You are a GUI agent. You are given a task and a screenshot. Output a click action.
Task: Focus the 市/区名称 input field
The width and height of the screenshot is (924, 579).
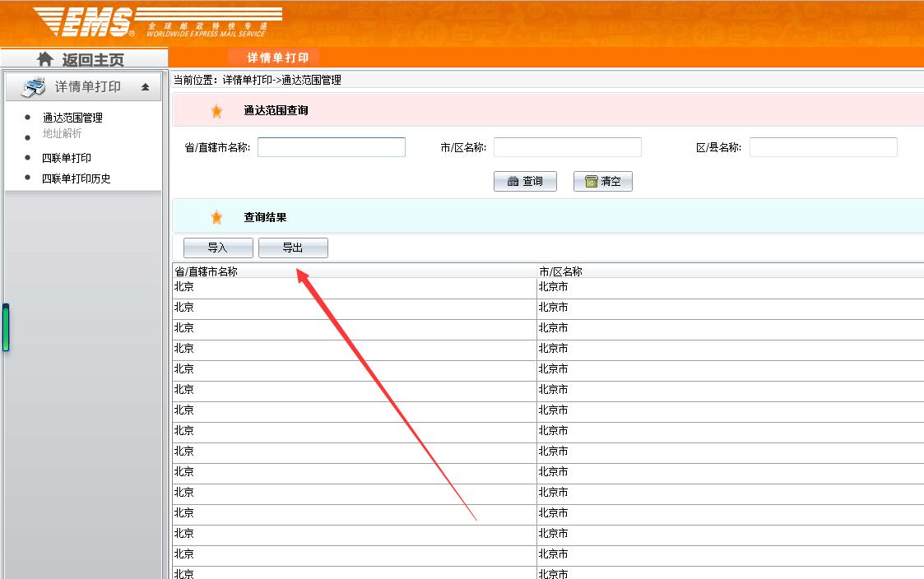point(567,147)
